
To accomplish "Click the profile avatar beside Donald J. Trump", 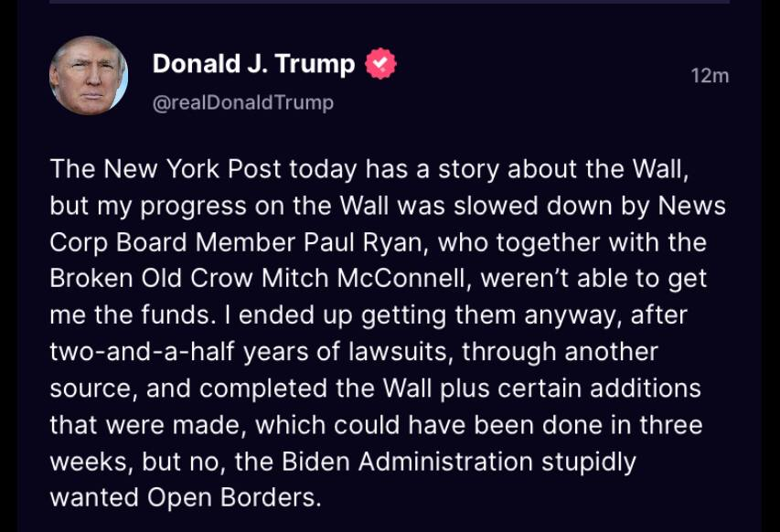I will [x=89, y=77].
